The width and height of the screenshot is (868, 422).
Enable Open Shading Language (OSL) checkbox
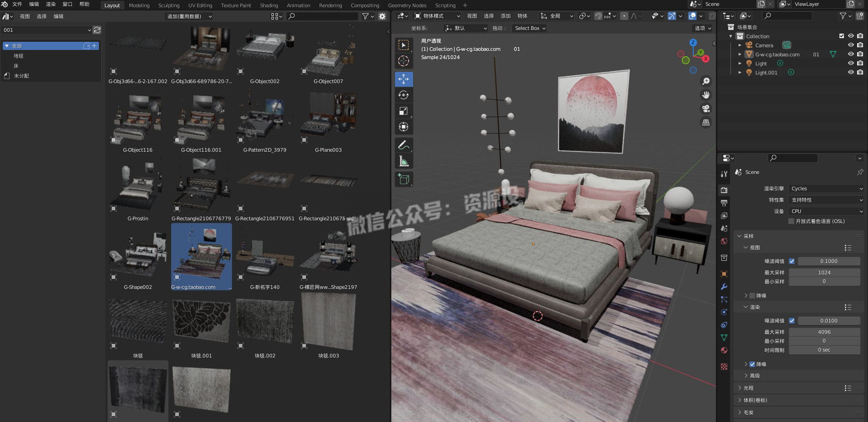pyautogui.click(x=791, y=221)
